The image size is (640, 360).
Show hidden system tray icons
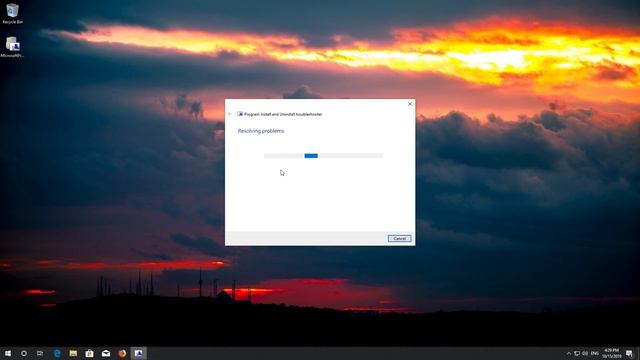[x=569, y=353]
